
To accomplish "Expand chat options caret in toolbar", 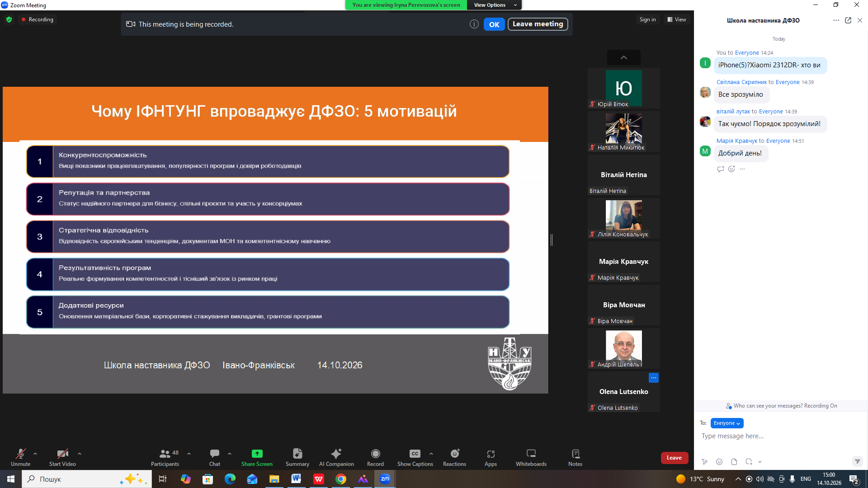I will pos(230,454).
